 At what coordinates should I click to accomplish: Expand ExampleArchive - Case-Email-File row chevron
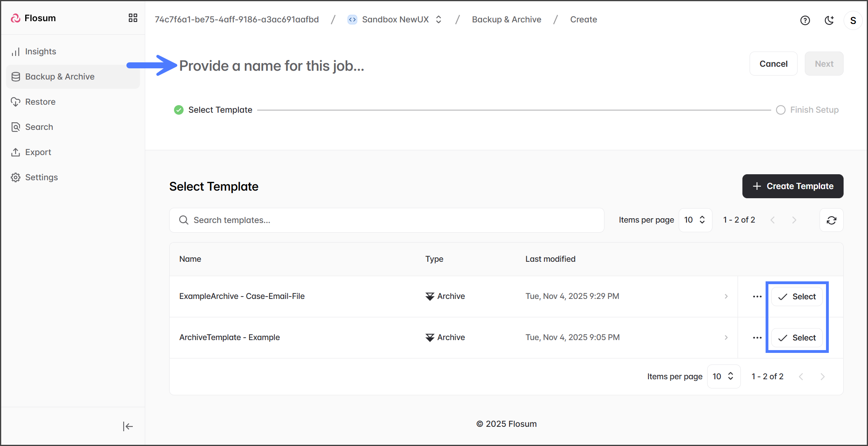(726, 297)
